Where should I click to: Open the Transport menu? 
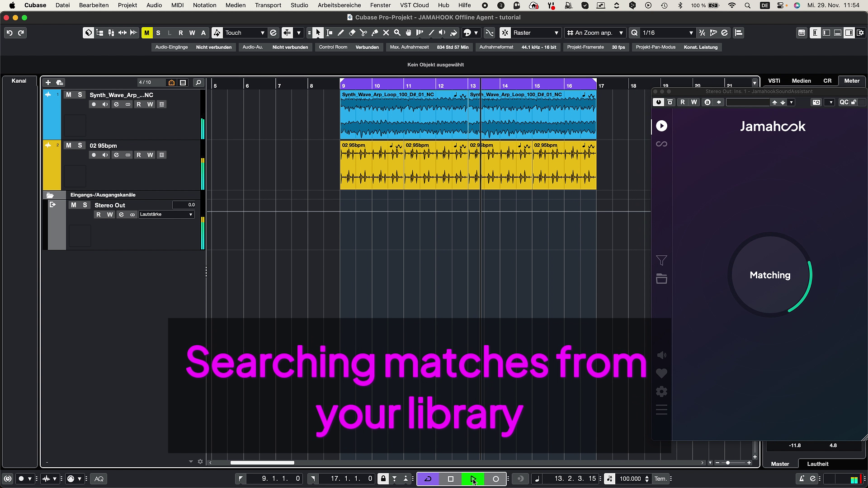[x=268, y=5]
